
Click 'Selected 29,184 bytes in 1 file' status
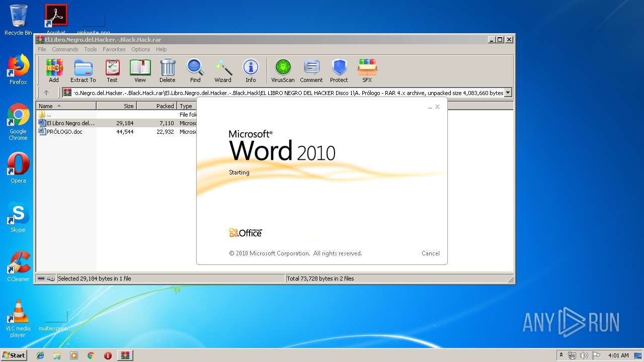pyautogui.click(x=95, y=279)
